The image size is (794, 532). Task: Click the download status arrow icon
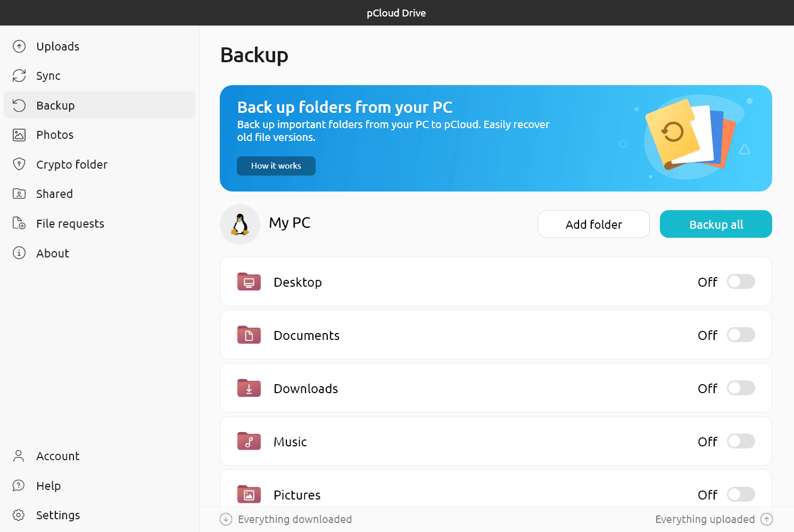tap(226, 519)
